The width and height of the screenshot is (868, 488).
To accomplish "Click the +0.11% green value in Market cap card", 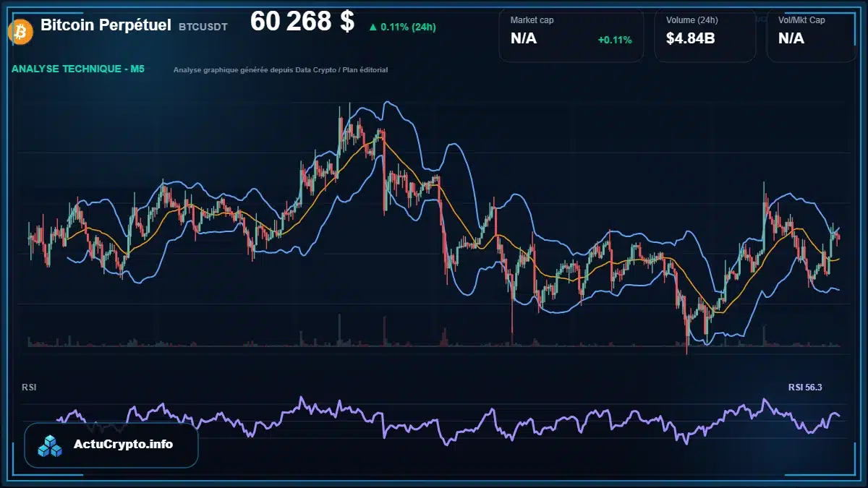I will (615, 40).
